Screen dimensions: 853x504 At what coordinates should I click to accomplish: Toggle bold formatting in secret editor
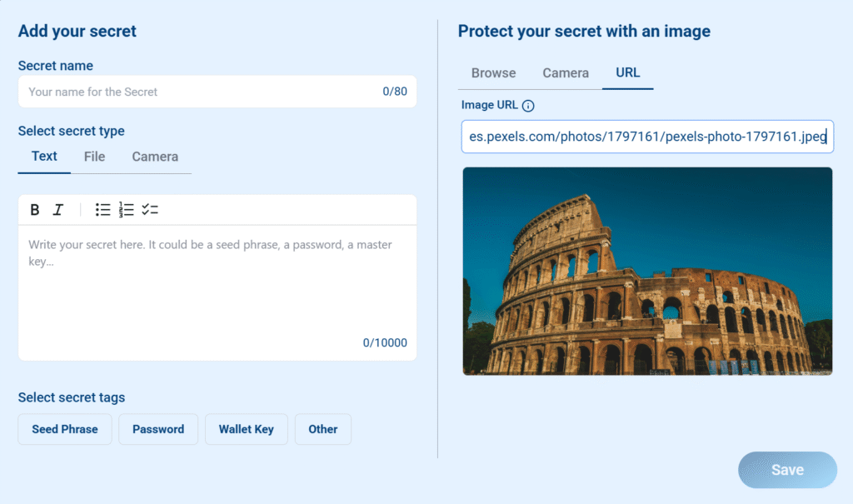click(35, 210)
